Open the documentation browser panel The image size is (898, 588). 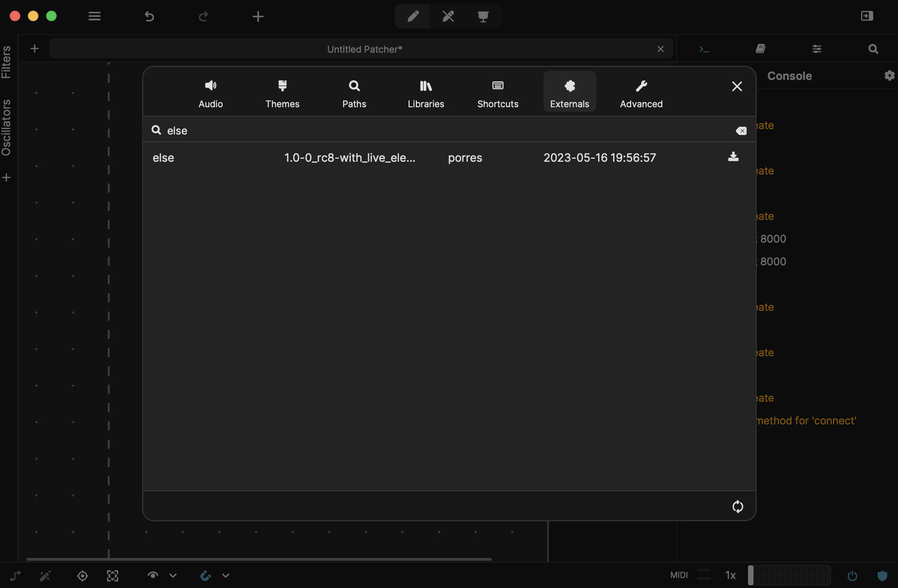click(x=760, y=49)
